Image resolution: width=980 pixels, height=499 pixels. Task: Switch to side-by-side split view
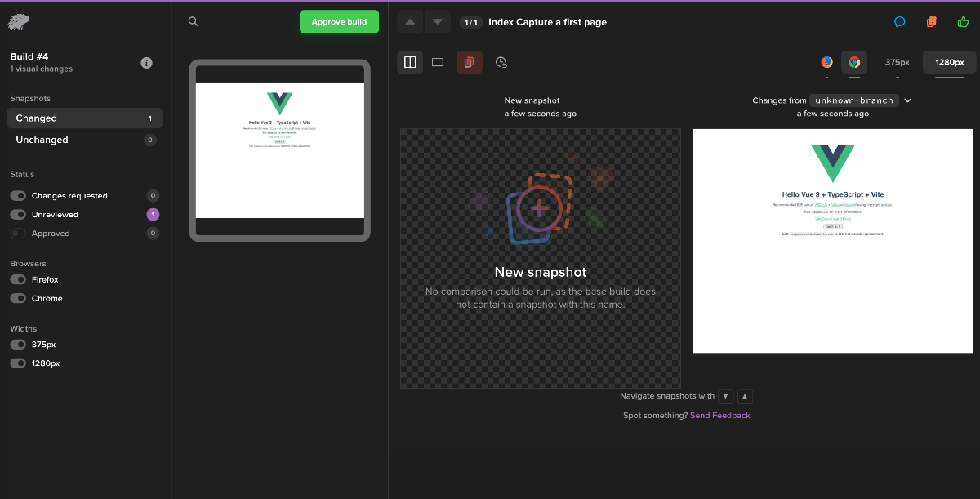[x=410, y=62]
